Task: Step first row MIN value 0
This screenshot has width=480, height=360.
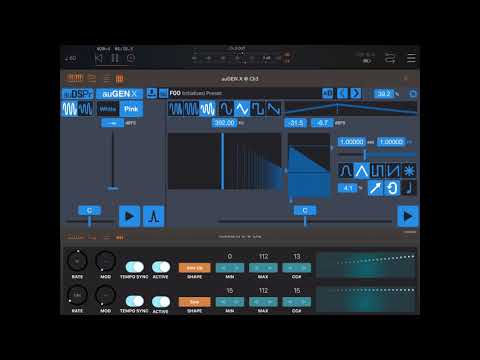Action: (x=230, y=268)
